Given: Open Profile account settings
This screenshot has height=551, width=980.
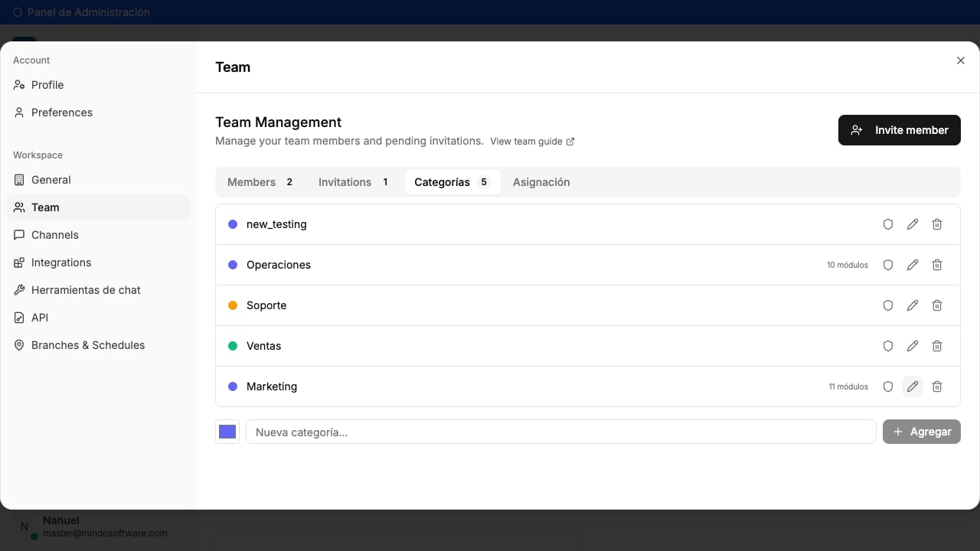Looking at the screenshot, I should tap(99, 85).
